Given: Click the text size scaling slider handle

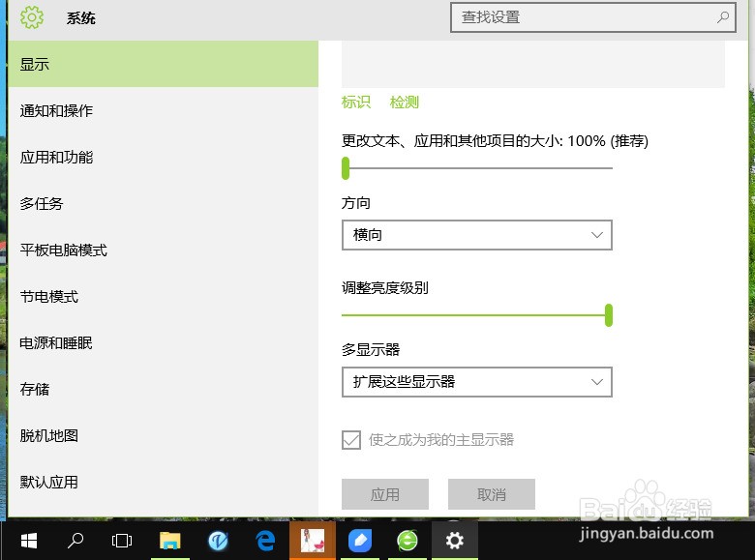Looking at the screenshot, I should 346,168.
